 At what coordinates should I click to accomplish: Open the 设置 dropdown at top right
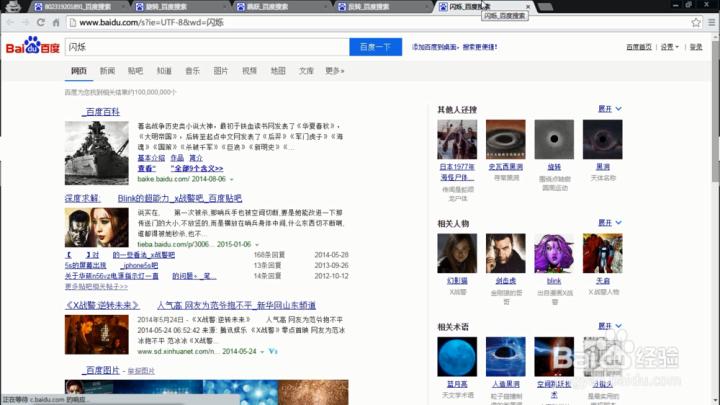tap(669, 47)
